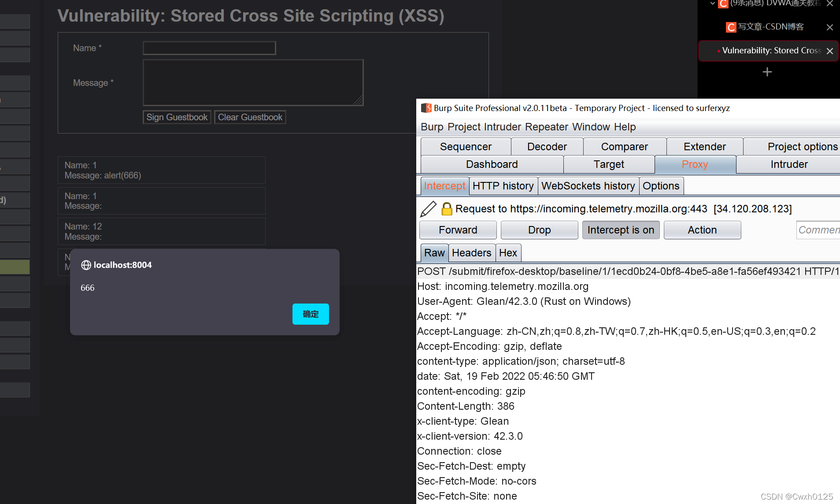
Task: Open the WebSockets history sub-tab
Action: [x=588, y=186]
